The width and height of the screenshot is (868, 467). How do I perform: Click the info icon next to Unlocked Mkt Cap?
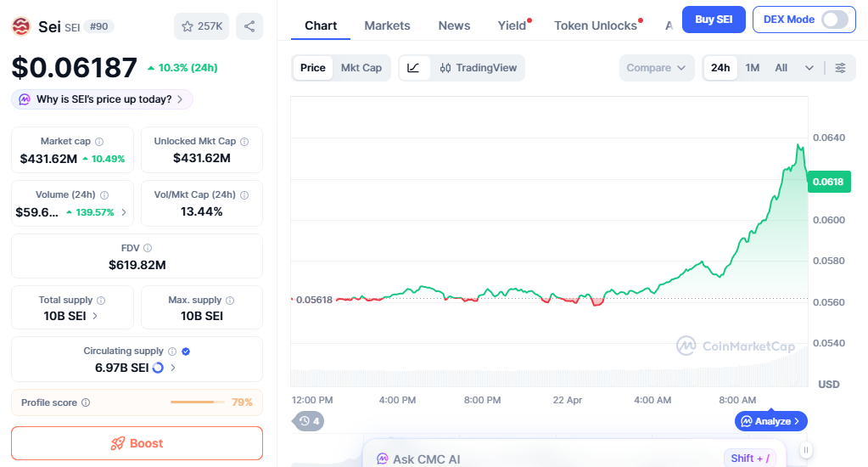(244, 142)
